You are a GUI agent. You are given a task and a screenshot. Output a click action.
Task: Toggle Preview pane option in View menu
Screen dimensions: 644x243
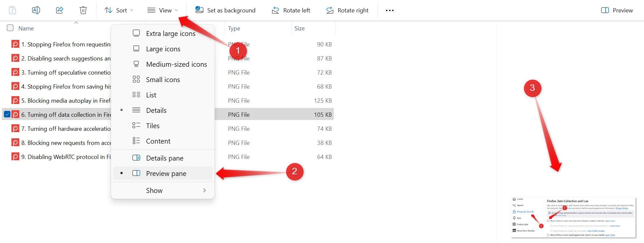click(x=166, y=173)
